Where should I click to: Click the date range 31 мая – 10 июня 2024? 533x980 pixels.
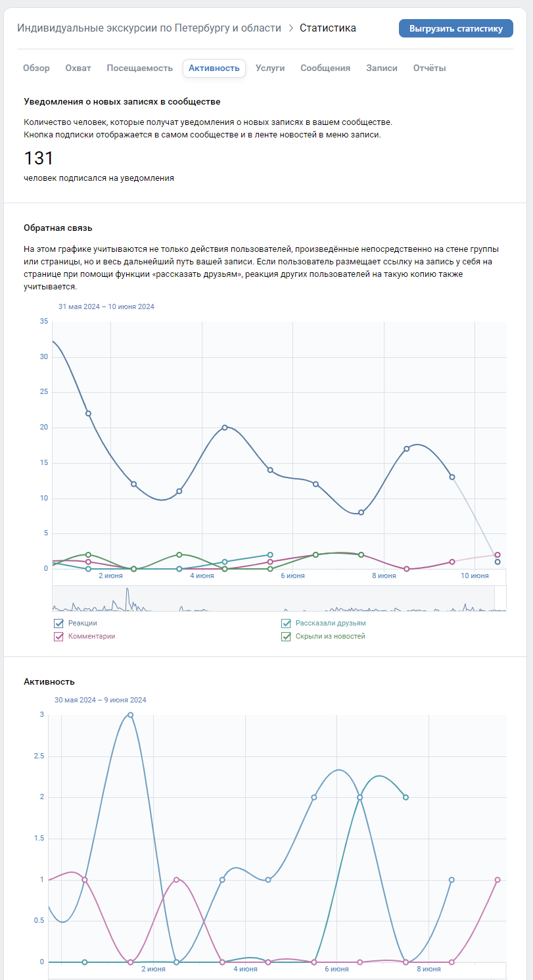point(106,306)
